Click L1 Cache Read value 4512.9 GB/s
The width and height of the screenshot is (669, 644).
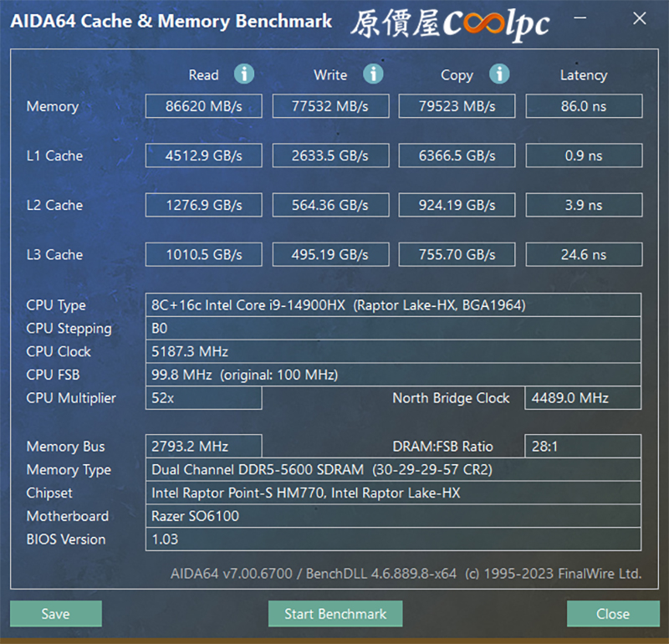point(203,156)
